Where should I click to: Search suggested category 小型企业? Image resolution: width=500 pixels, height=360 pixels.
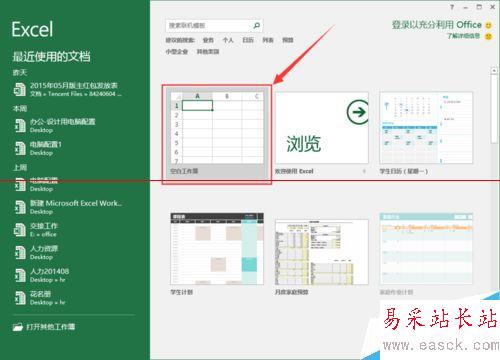177,52
